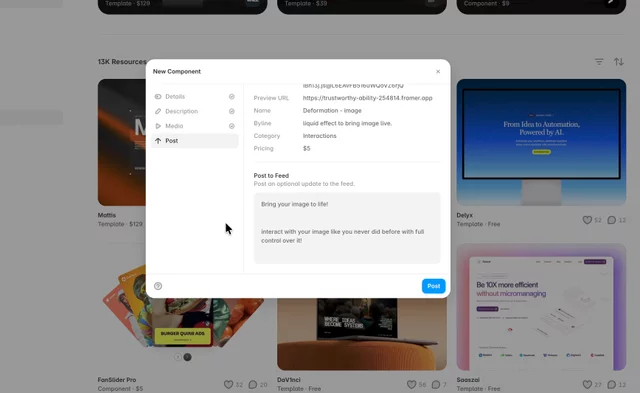Open the Details step
640x393 pixels.
(195, 97)
